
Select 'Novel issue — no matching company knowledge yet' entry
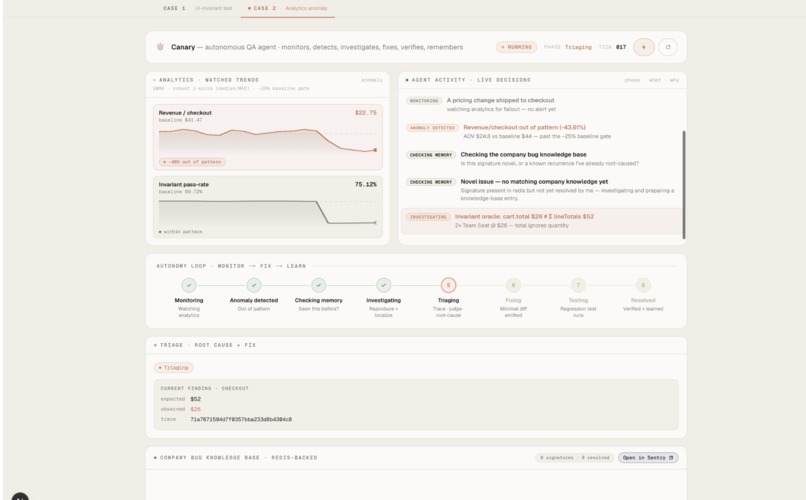[542, 190]
